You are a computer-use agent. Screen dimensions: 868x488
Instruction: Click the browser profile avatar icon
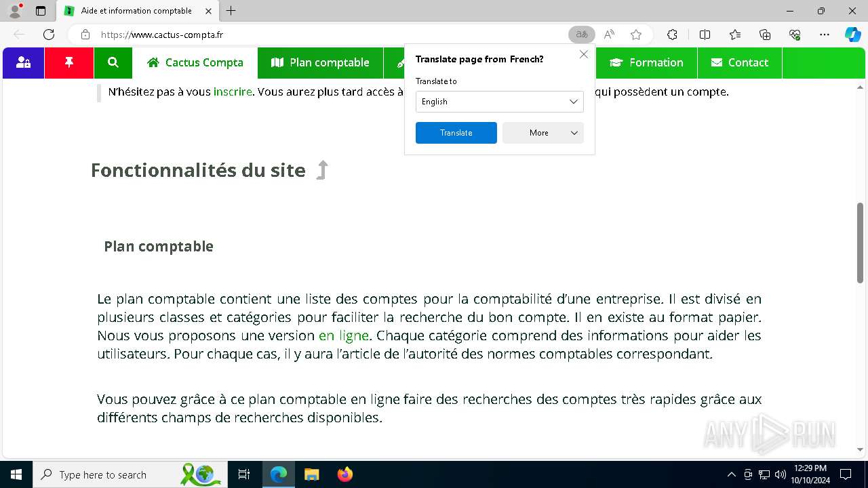click(x=15, y=11)
